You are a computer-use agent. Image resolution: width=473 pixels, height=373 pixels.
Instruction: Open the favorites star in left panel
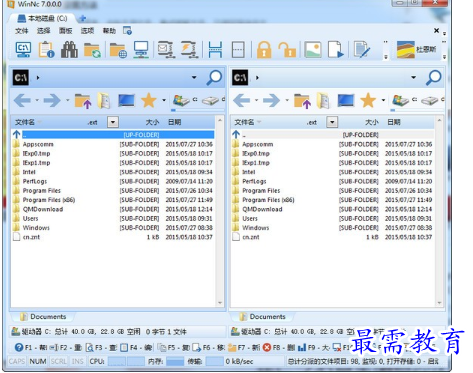[x=149, y=100]
